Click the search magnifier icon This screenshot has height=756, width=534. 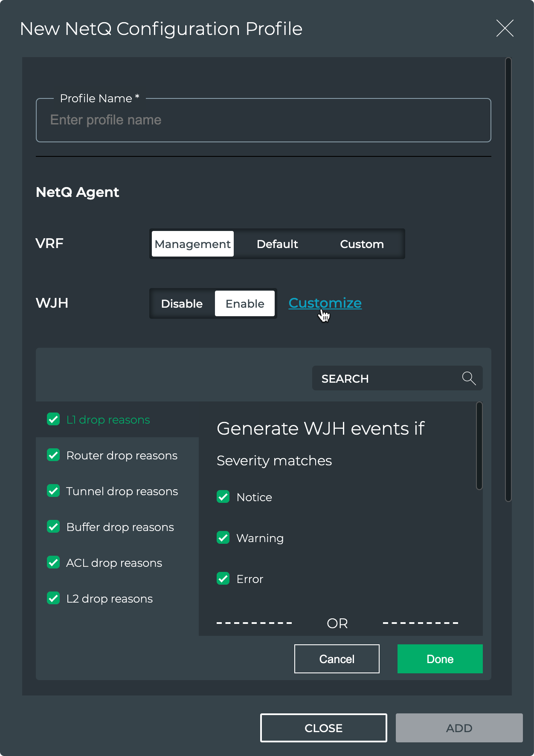tap(469, 378)
